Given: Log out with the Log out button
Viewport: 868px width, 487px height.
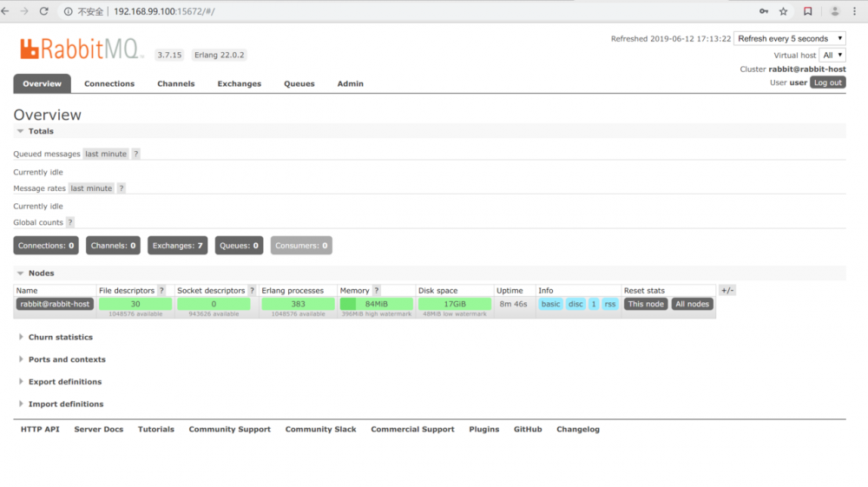Looking at the screenshot, I should 827,82.
